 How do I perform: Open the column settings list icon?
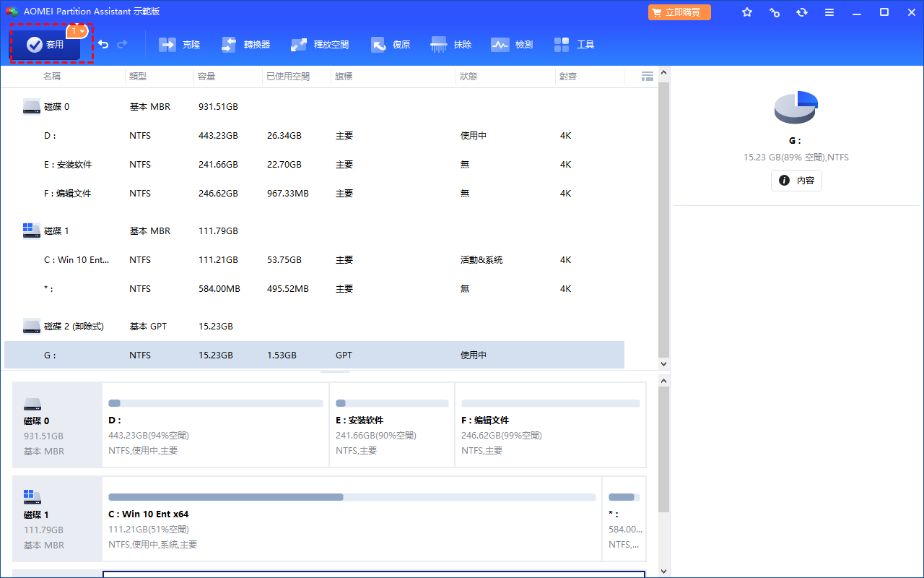[648, 77]
